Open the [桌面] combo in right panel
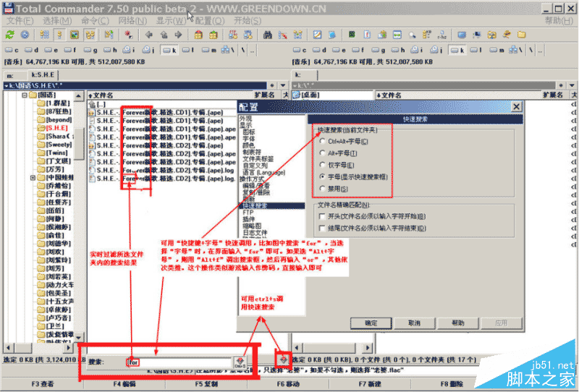The image size is (579, 392). point(333,95)
